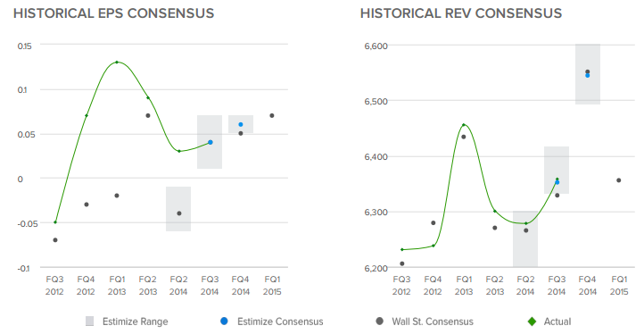Click the dark Wall St. Consensus legend dot

pyautogui.click(x=379, y=321)
